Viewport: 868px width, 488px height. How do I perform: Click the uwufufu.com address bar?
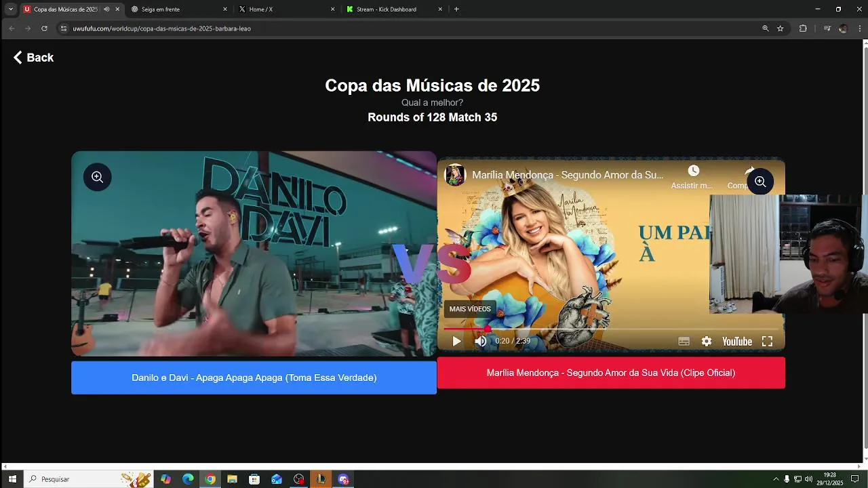[x=407, y=28]
